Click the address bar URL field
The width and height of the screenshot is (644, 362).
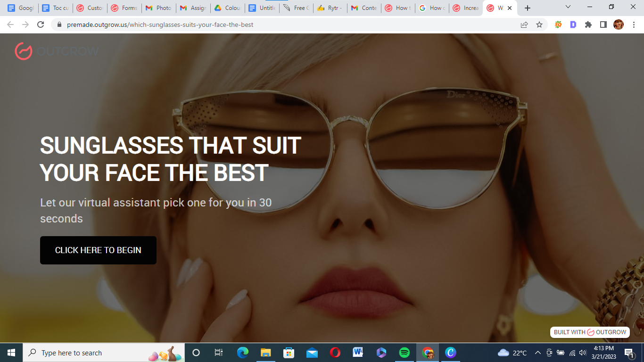pyautogui.click(x=283, y=25)
